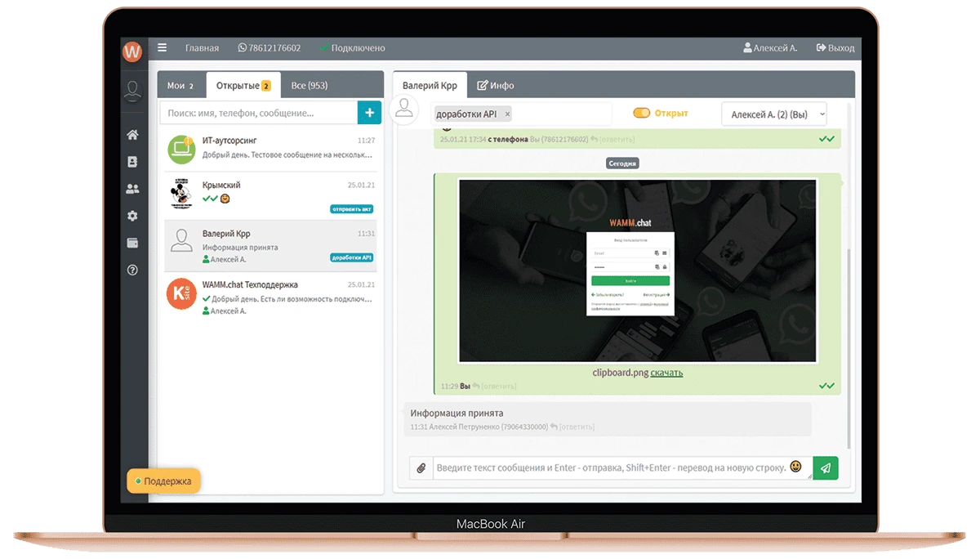Image resolution: width=980 pixels, height=559 pixels.
Task: Click the plus button to add chat
Action: click(369, 113)
